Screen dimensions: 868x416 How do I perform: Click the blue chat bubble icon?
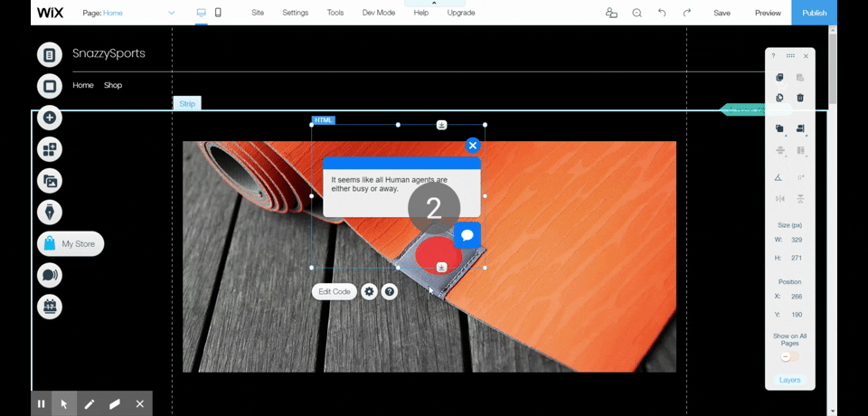coord(467,235)
